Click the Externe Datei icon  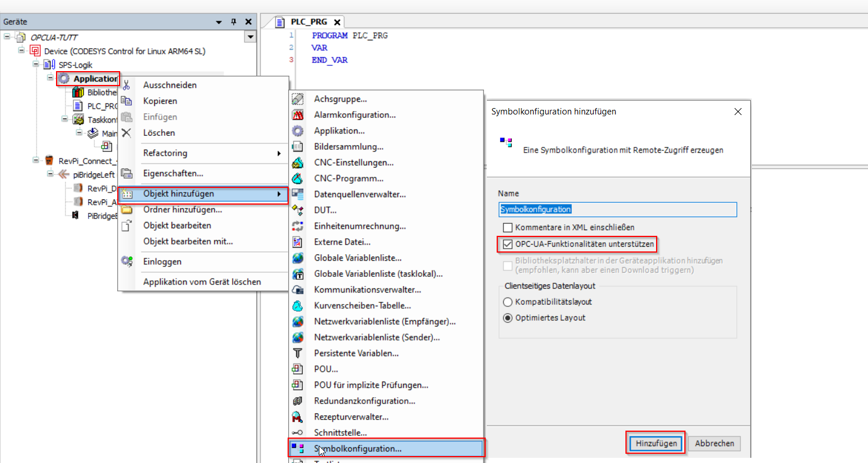298,242
